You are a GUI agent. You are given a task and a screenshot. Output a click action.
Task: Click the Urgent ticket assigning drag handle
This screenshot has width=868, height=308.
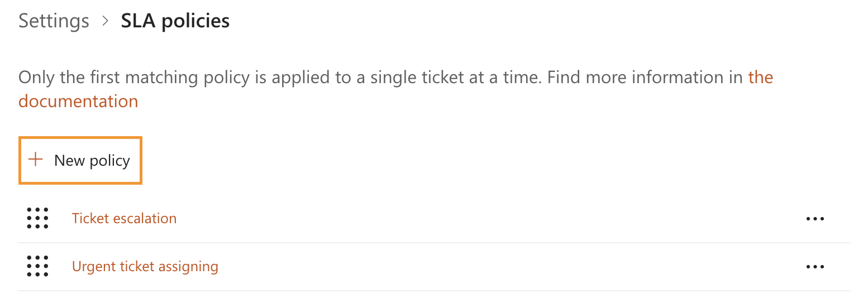tap(37, 266)
